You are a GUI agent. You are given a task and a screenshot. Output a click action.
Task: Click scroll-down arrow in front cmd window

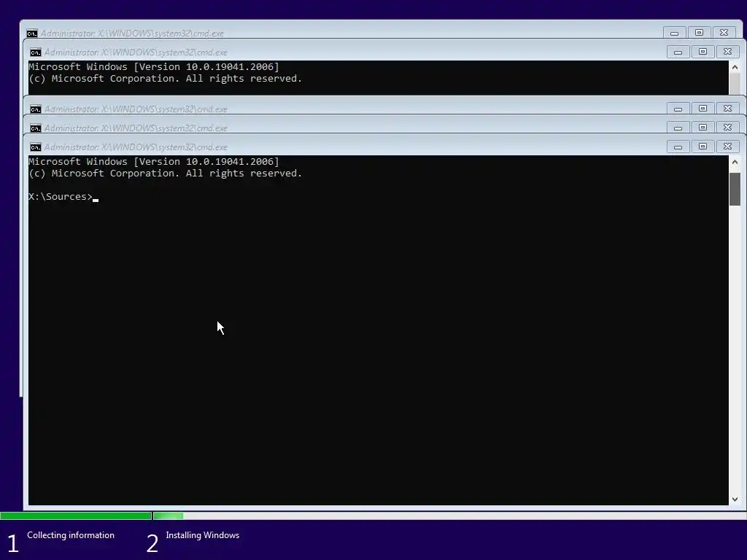click(x=735, y=499)
